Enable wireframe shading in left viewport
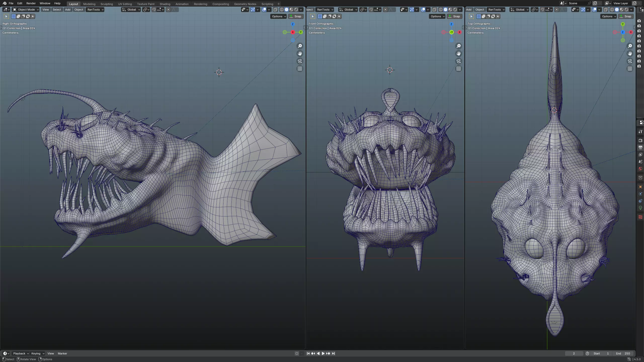 [282, 10]
